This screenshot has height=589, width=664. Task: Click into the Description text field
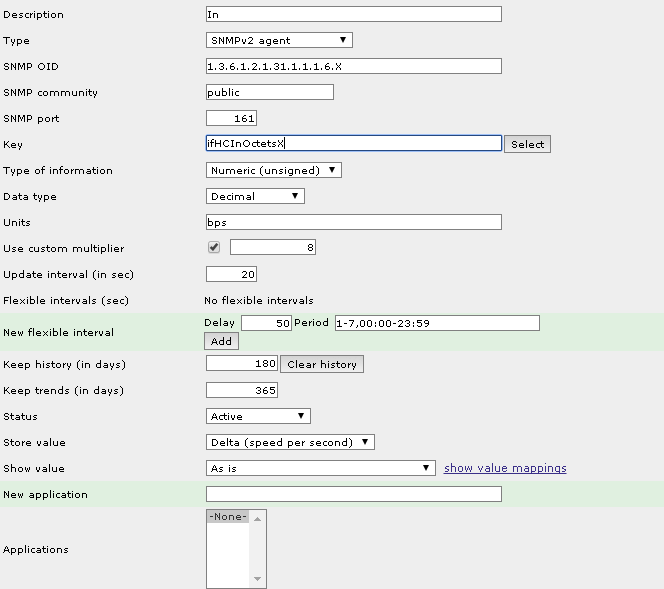(353, 15)
